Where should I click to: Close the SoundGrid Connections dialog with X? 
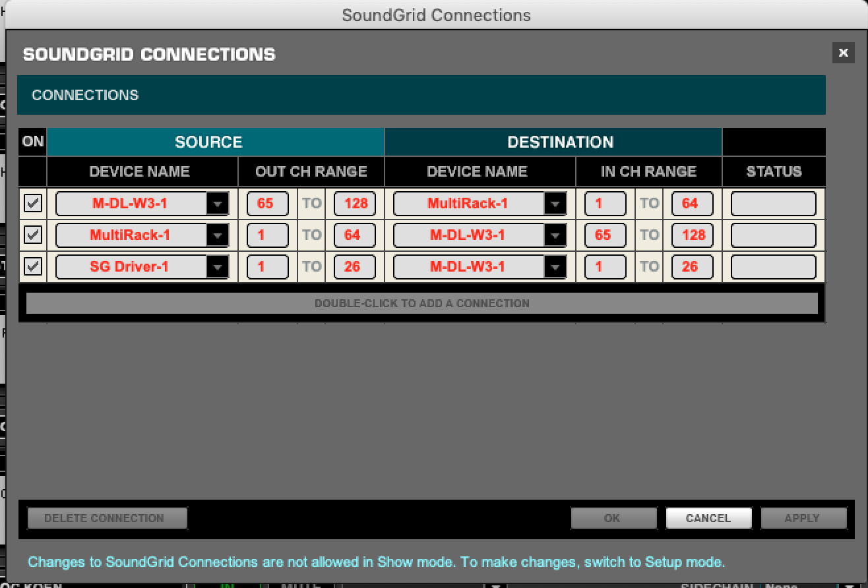(x=843, y=53)
